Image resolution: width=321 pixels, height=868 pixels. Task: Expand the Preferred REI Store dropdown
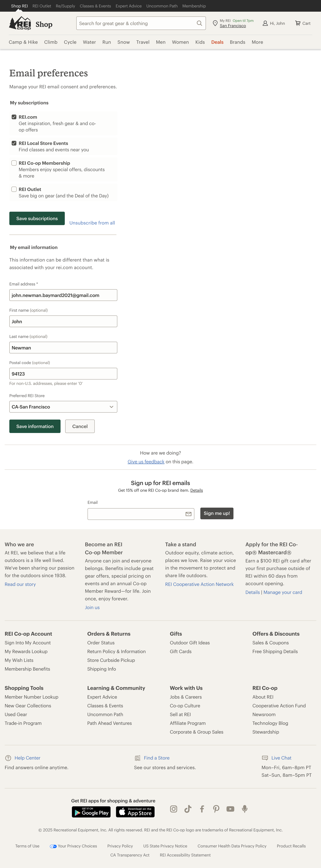pyautogui.click(x=63, y=407)
